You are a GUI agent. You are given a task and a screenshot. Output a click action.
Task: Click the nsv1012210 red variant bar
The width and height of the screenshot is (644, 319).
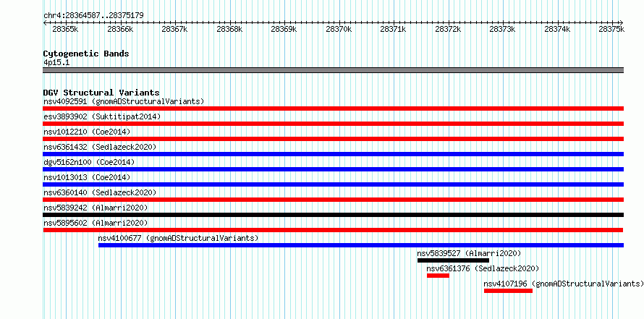tap(333, 139)
